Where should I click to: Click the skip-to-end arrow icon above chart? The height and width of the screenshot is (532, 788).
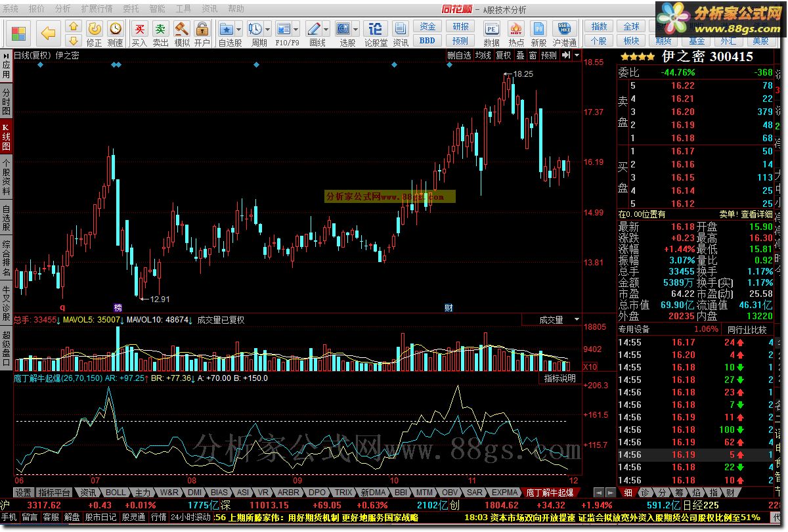click(x=565, y=56)
